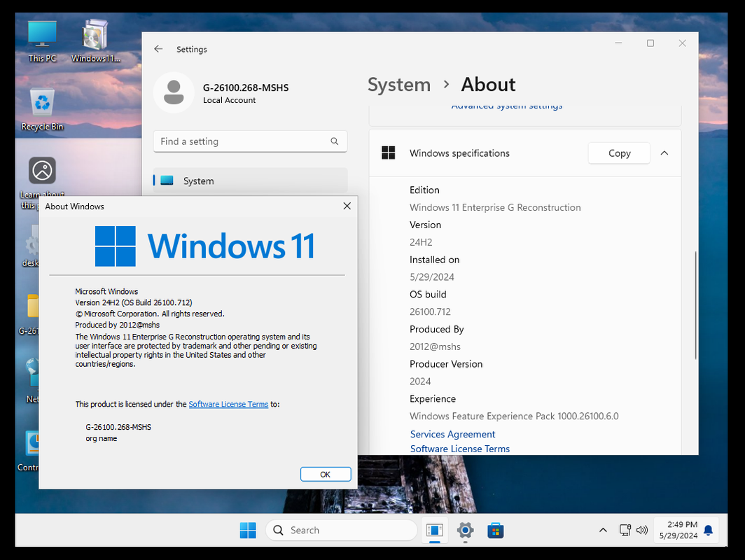Viewport: 745px width, 560px height.
Task: Click the taskbar Search box
Action: (341, 530)
